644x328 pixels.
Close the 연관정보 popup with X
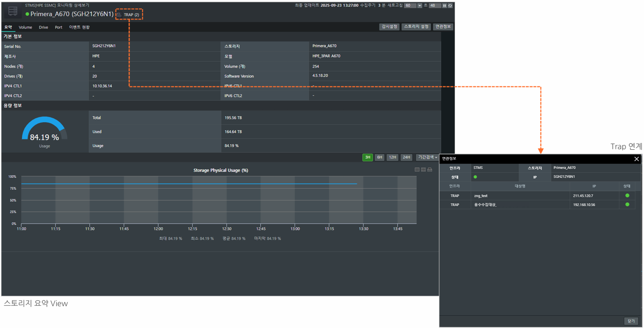[x=636, y=159]
